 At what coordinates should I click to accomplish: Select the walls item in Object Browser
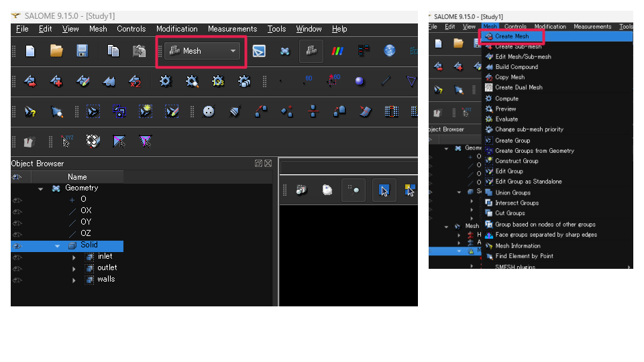[106, 280]
